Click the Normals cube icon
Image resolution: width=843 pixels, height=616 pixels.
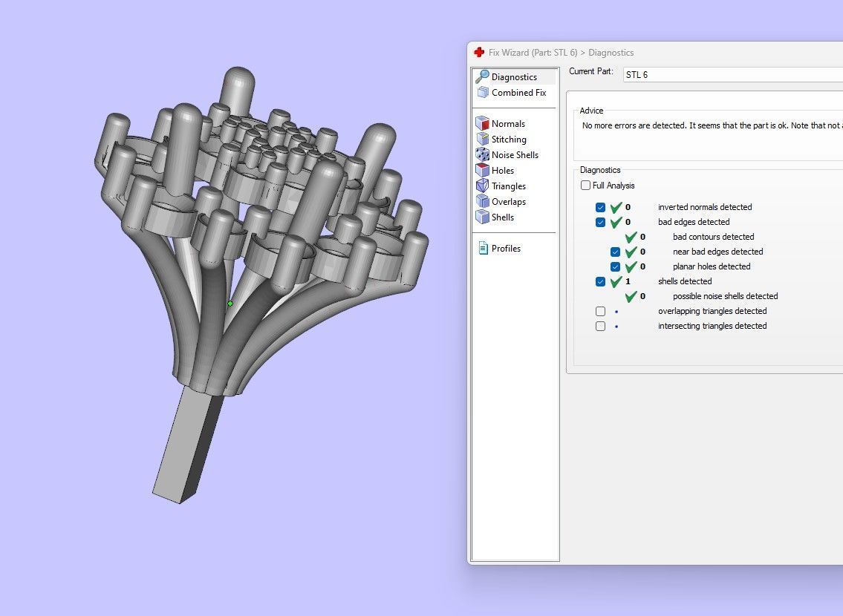(482, 123)
